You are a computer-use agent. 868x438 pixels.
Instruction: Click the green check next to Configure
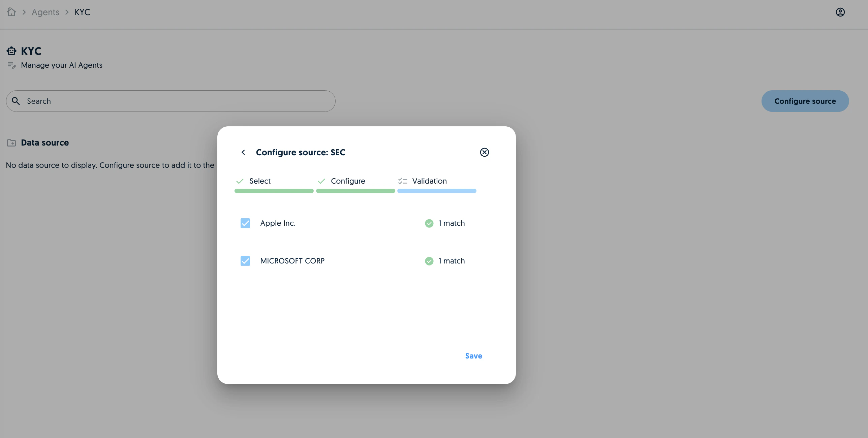[321, 181]
